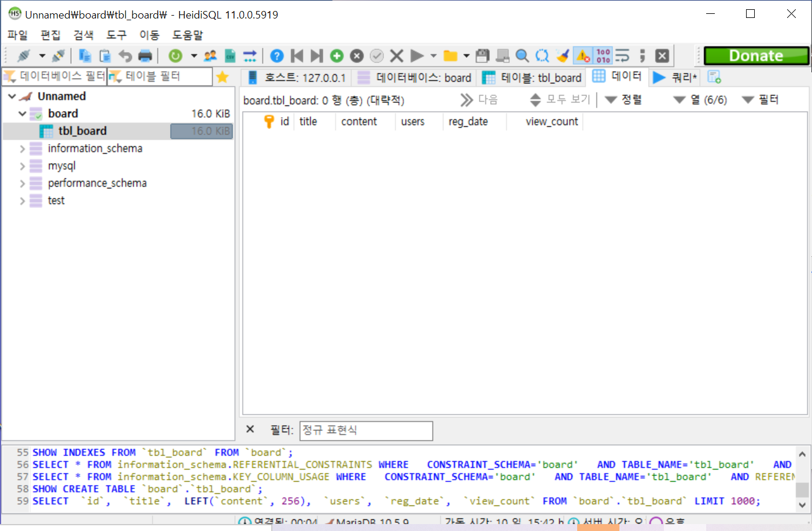Undo with the curved arrow icon

pos(125,56)
